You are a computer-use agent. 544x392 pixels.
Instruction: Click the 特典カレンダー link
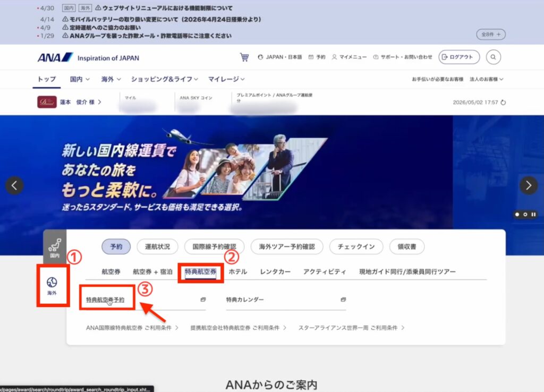(245, 300)
